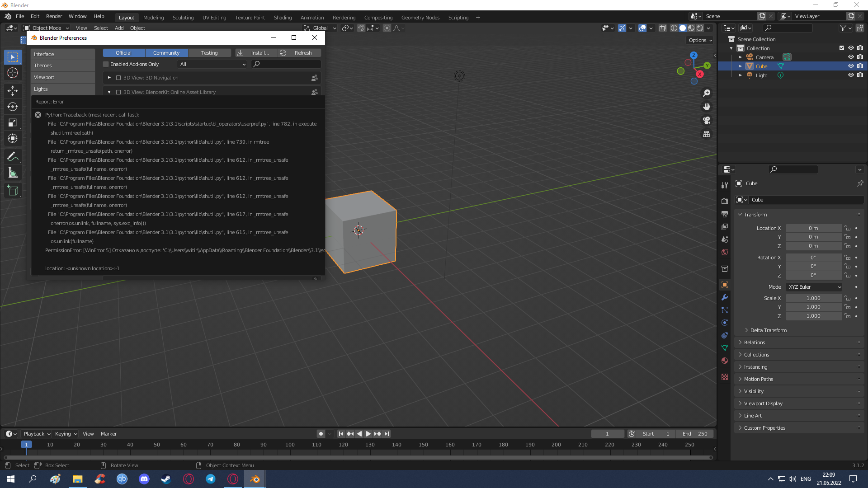Select the Move tool

[x=12, y=91]
